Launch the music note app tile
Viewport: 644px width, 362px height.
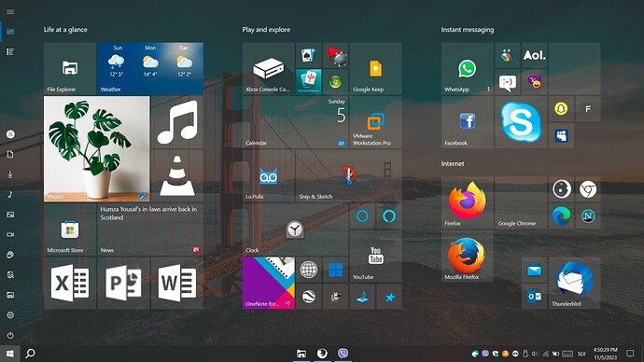tap(177, 122)
